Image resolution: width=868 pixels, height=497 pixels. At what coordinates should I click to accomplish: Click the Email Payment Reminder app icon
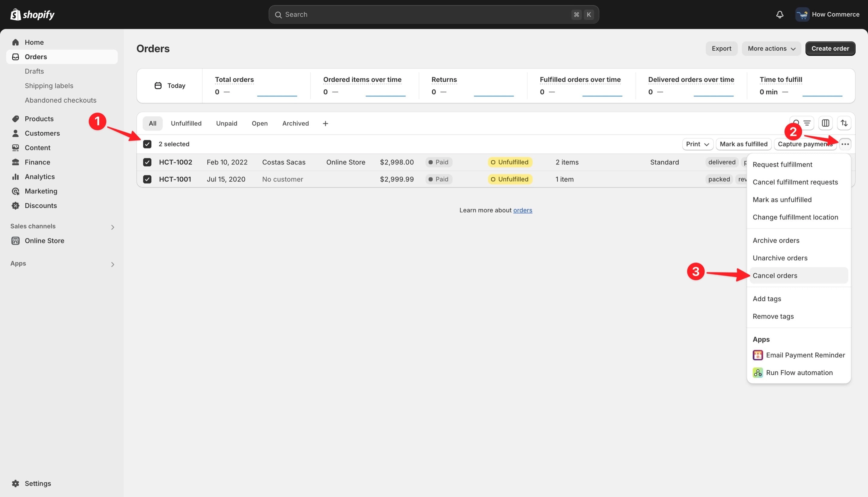(758, 355)
